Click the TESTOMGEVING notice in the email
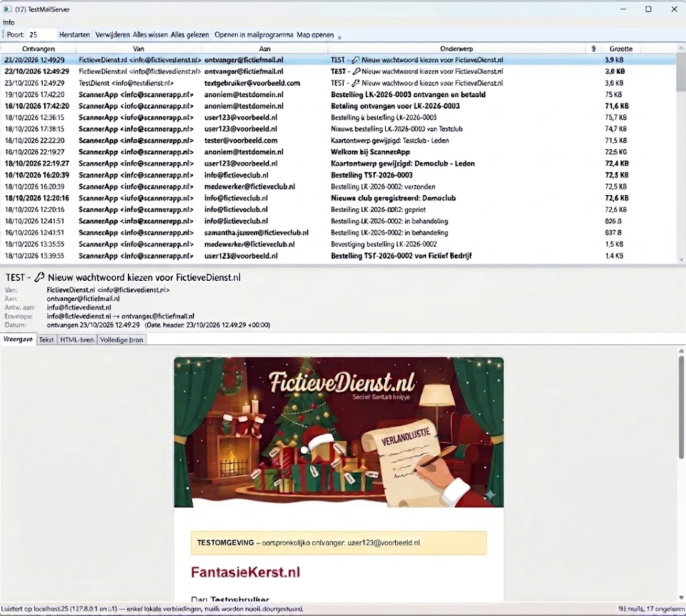The image size is (686, 616). pyautogui.click(x=338, y=543)
